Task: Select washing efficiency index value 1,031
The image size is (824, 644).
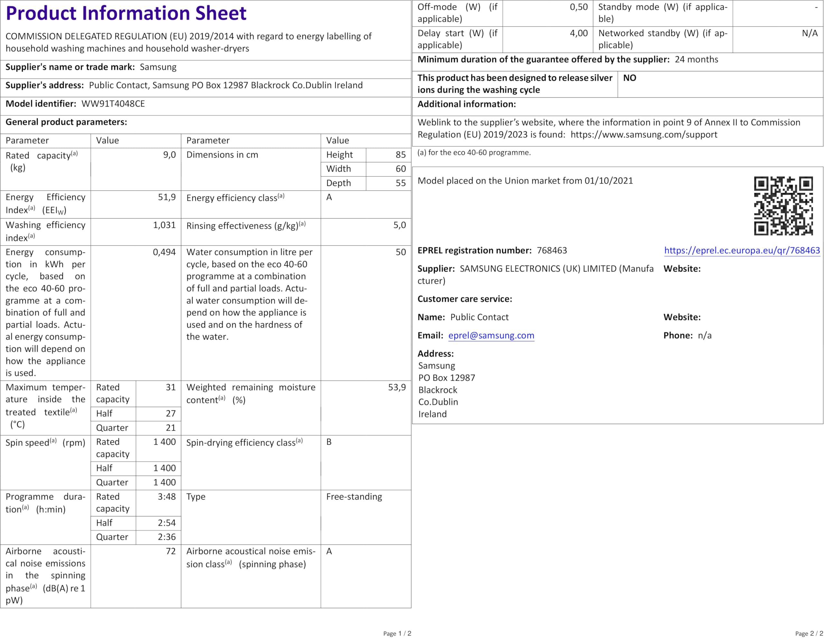Action: [x=164, y=225]
